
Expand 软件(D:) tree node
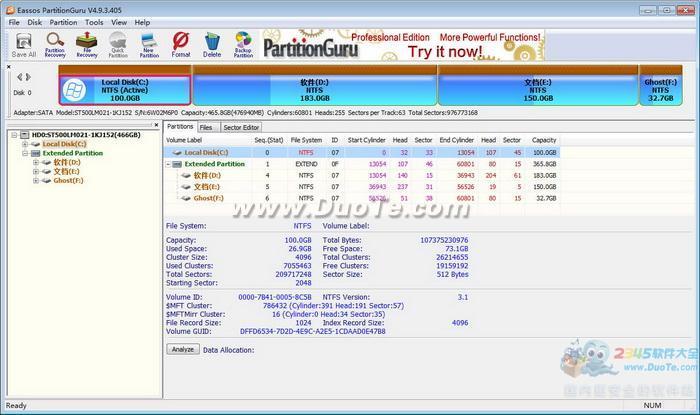36,162
